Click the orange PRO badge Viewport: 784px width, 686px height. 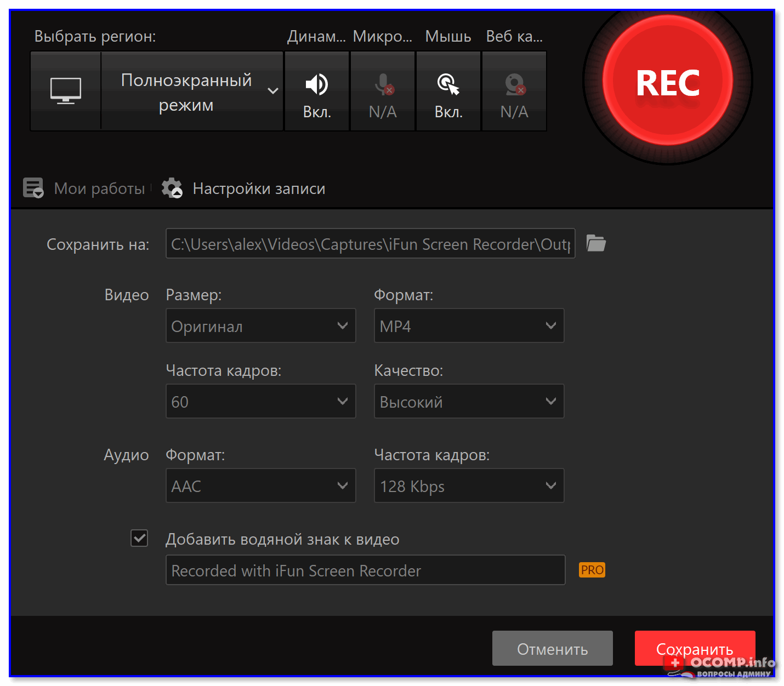[x=592, y=570]
